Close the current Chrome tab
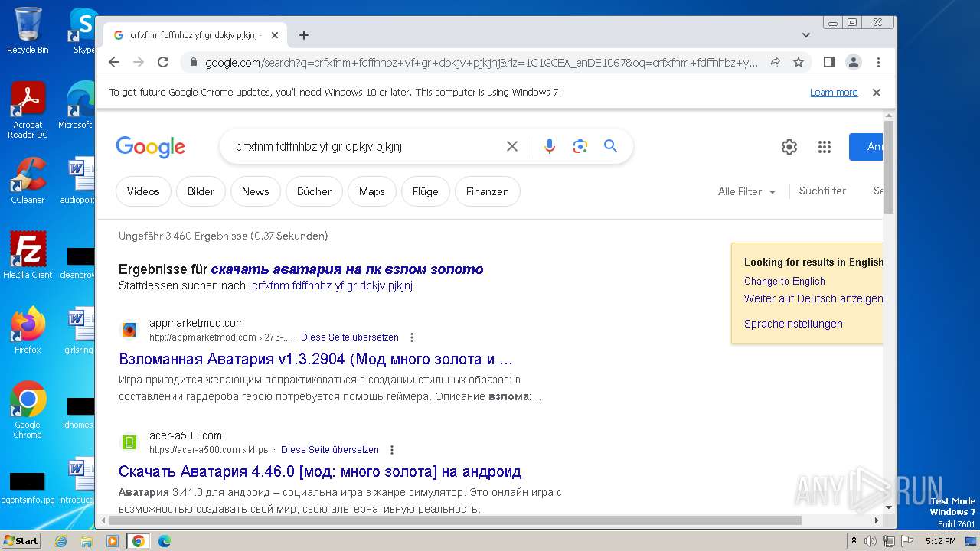 click(275, 35)
